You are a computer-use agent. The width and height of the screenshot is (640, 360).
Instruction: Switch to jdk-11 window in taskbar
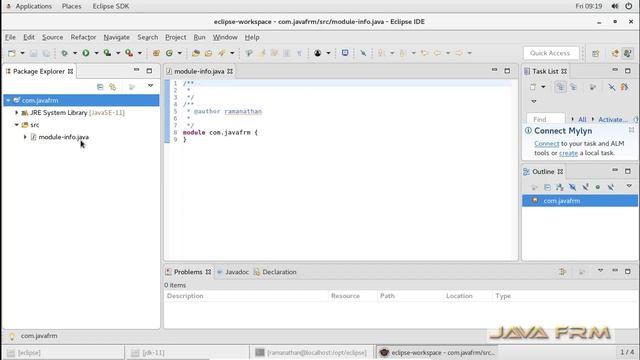click(x=187, y=353)
